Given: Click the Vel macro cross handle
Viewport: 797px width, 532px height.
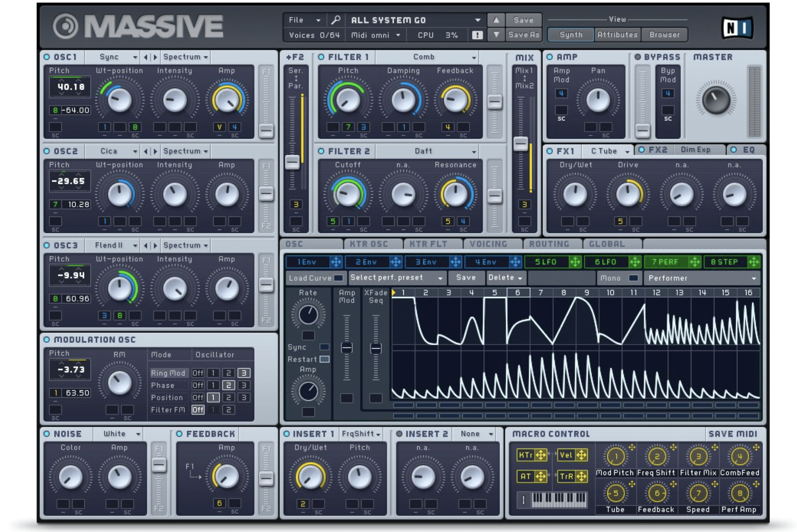Looking at the screenshot, I should point(582,455).
